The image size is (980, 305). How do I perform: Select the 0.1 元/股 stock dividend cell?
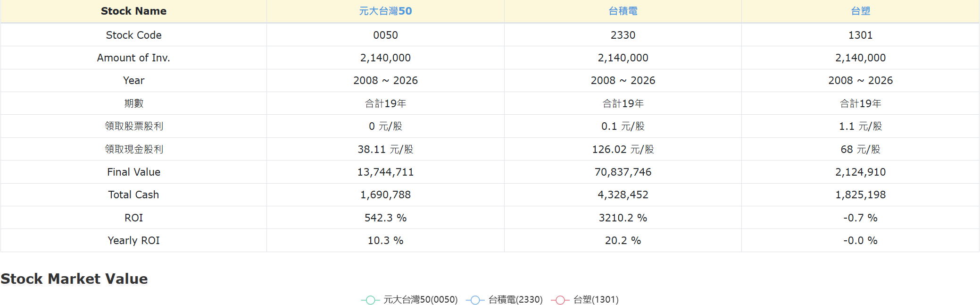623,126
